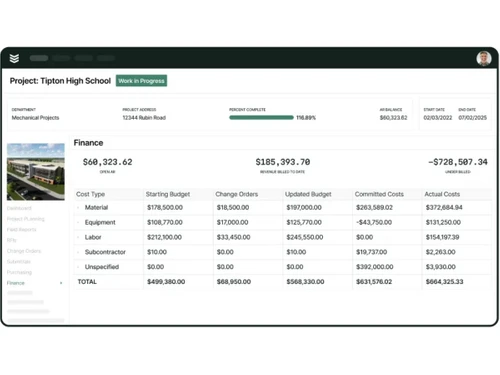The width and height of the screenshot is (500, 375).
Task: Click the $185,393.70 revenue billed figure
Action: pos(283,162)
